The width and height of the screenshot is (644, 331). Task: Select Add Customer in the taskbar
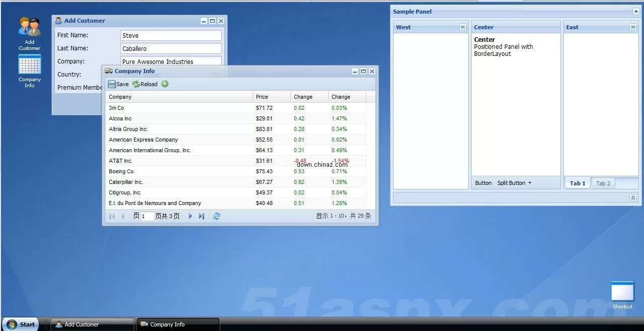pyautogui.click(x=93, y=324)
